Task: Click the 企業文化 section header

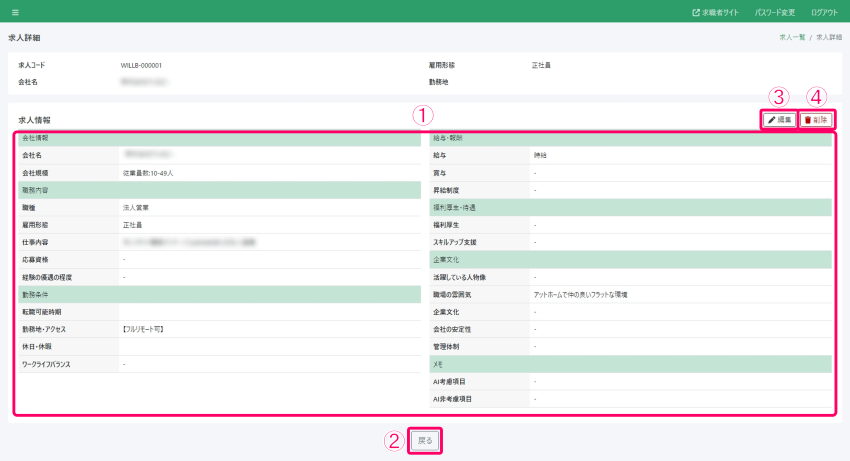Action: point(446,259)
